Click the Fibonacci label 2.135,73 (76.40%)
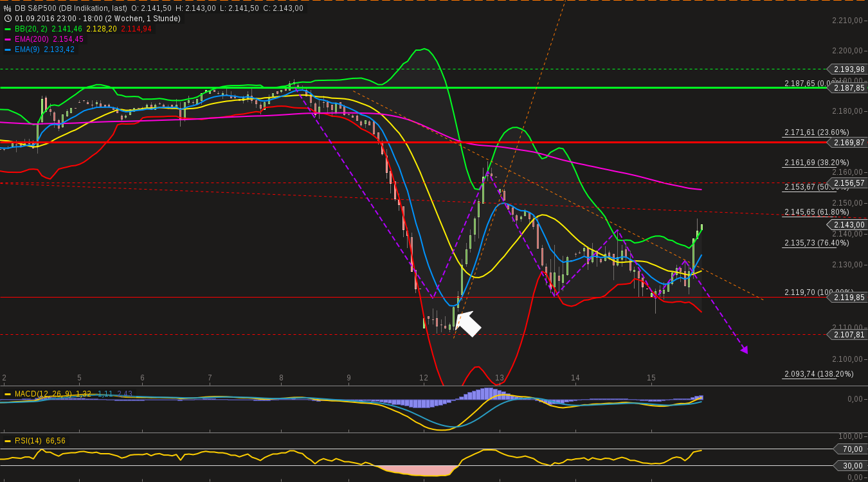 point(817,243)
